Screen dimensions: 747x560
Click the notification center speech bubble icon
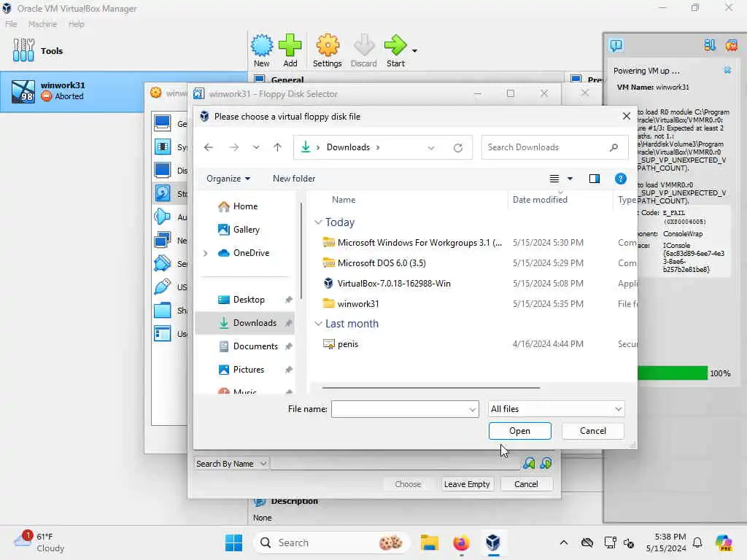616,45
